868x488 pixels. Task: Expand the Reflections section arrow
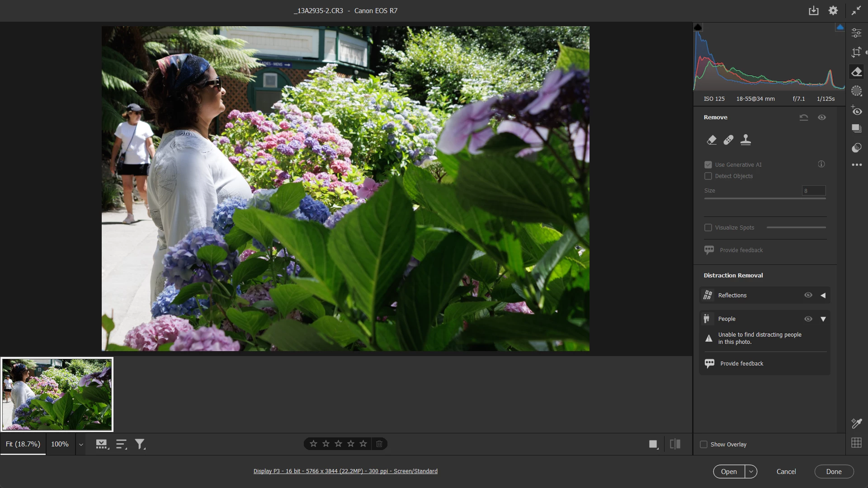(x=823, y=296)
